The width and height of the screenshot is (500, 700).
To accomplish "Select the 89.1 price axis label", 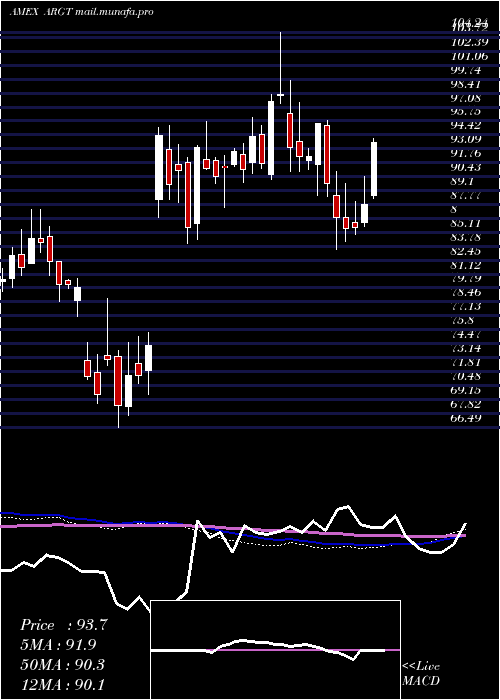I will pos(462,182).
